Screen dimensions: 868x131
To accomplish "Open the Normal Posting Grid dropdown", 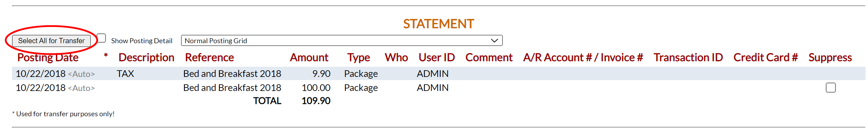I will [x=342, y=40].
